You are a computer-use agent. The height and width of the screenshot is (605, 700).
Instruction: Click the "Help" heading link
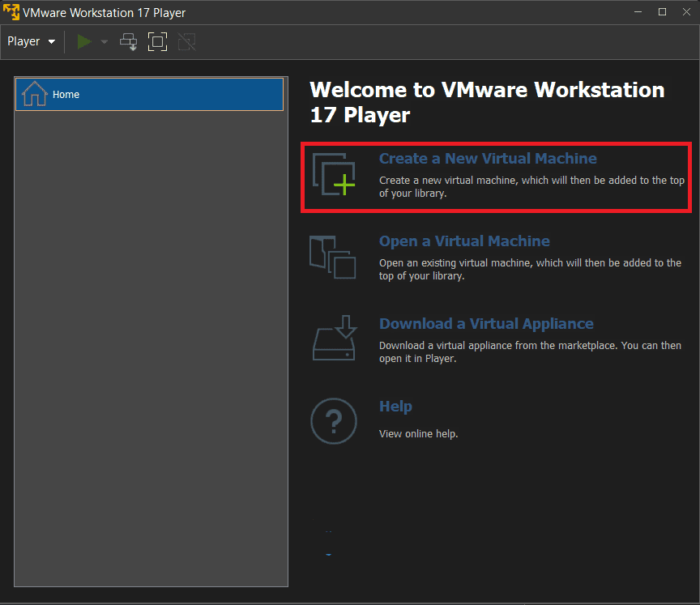[395, 407]
